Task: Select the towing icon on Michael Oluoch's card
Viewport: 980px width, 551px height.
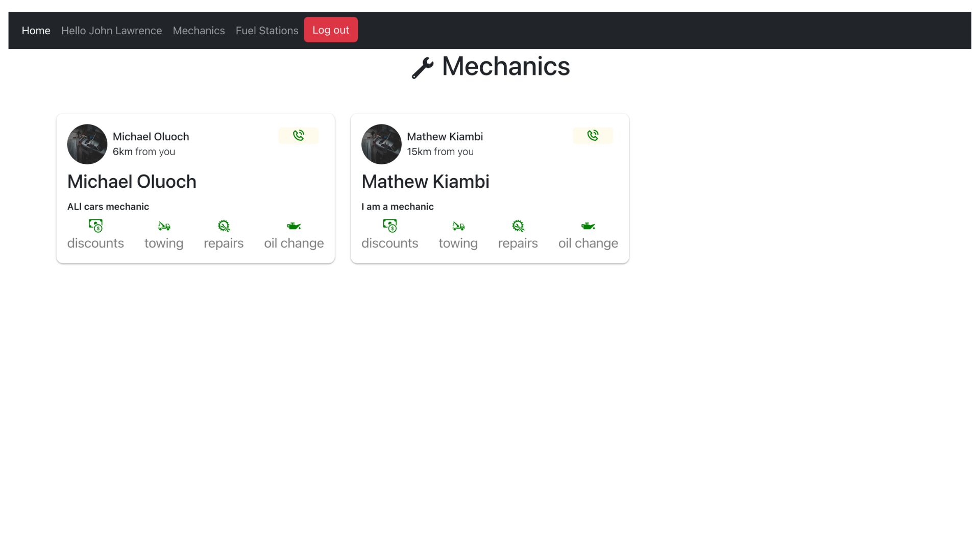Action: pos(163,225)
